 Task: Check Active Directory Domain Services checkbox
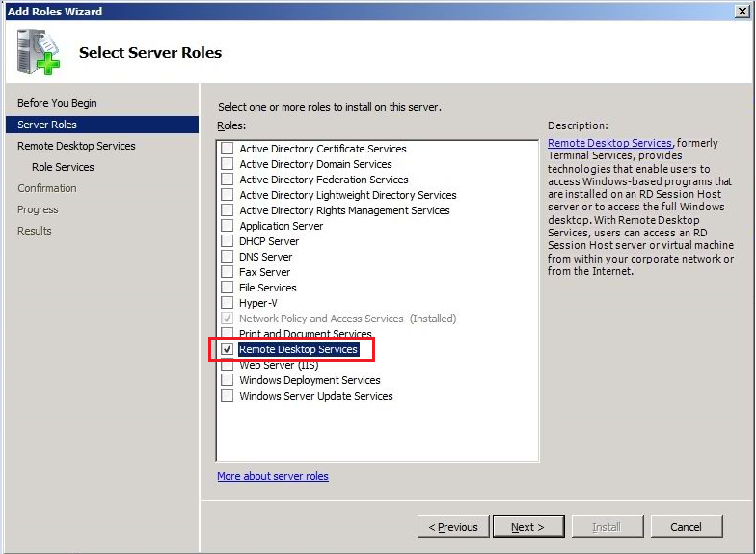(228, 164)
